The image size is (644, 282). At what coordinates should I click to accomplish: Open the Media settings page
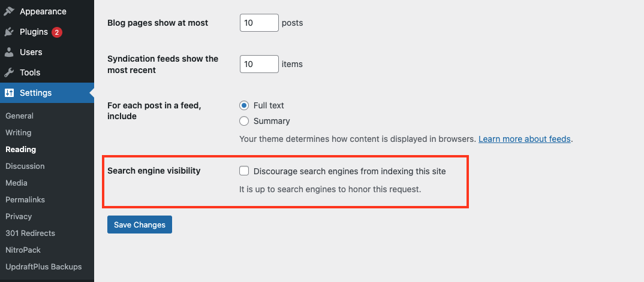point(16,183)
